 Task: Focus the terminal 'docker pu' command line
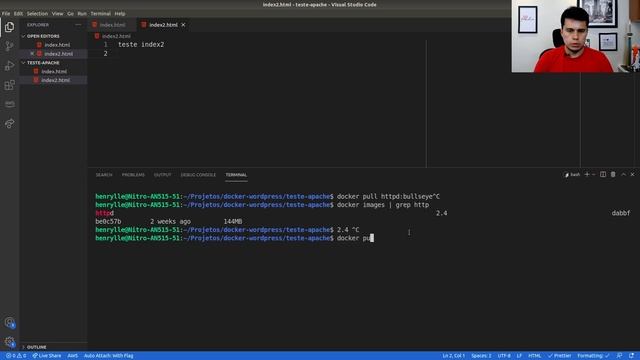(234, 238)
